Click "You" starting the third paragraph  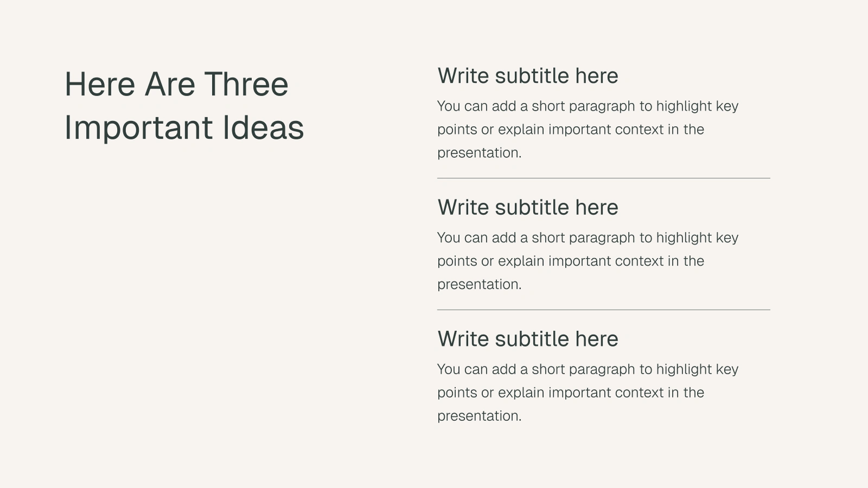(449, 370)
